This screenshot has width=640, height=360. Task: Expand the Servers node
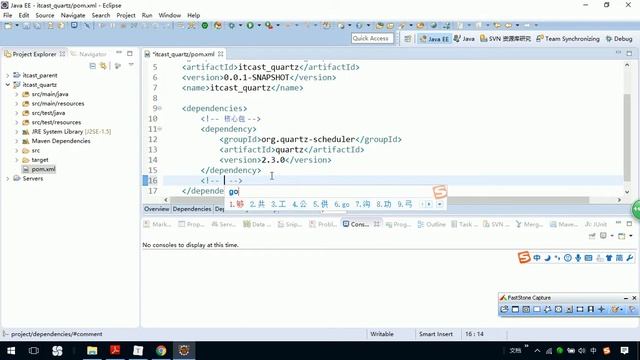[x=8, y=179]
